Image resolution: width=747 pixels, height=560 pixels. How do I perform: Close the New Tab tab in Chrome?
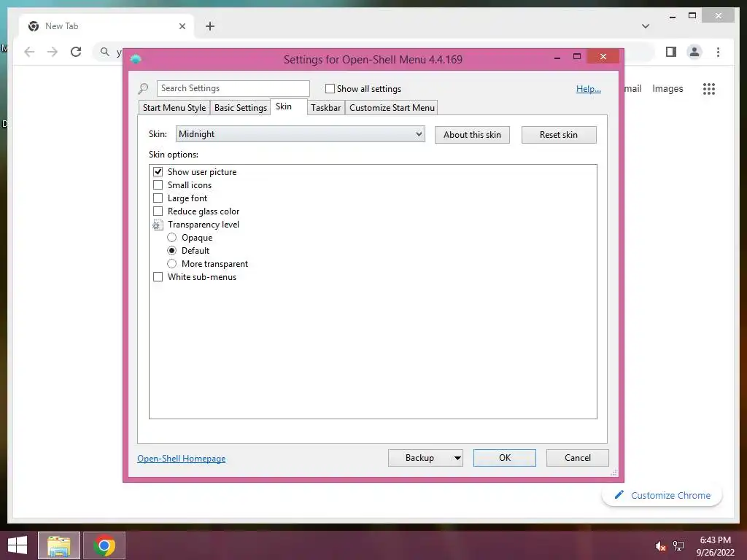[182, 26]
